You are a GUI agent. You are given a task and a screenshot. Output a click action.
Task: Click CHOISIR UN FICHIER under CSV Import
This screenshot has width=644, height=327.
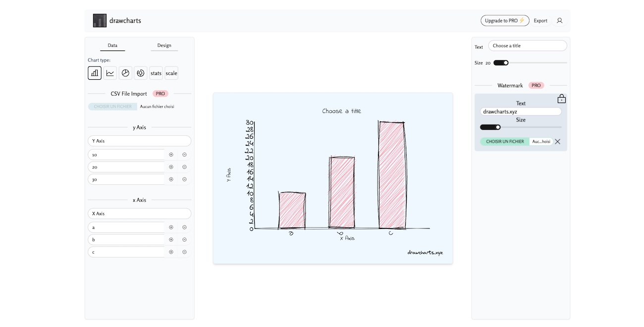click(113, 107)
